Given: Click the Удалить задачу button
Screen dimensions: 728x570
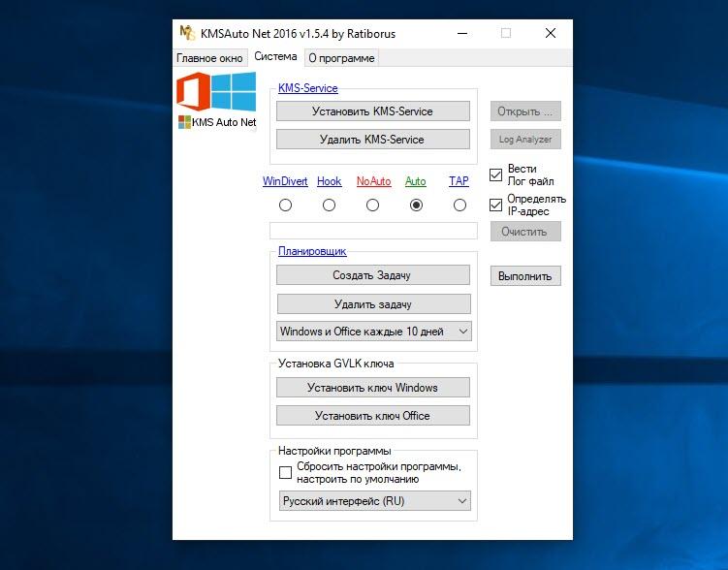Looking at the screenshot, I should point(374,304).
